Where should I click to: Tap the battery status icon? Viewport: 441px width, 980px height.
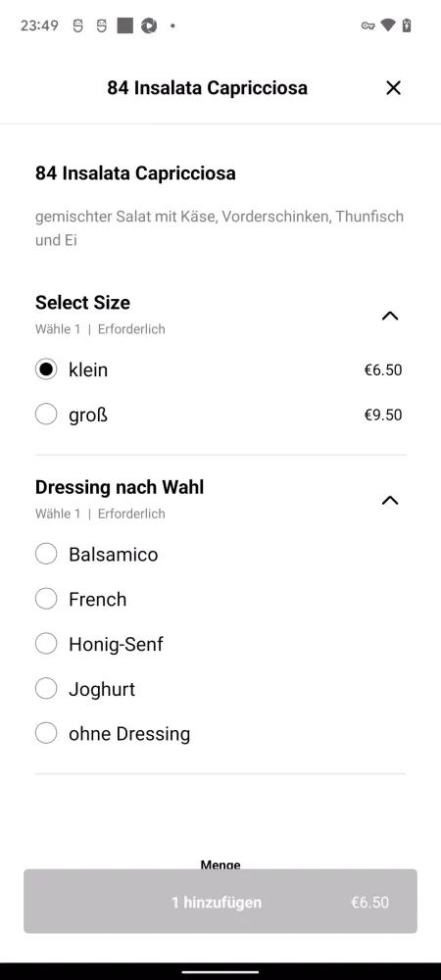click(x=407, y=25)
